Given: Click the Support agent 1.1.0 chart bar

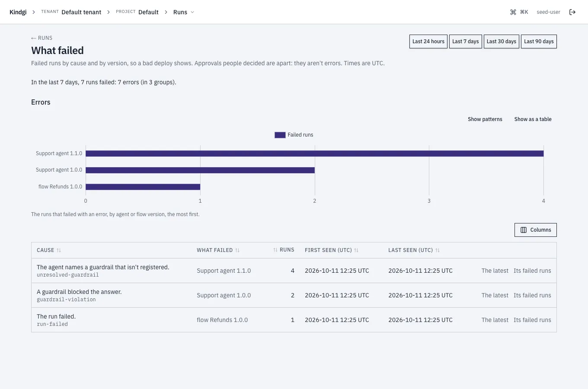Looking at the screenshot, I should pyautogui.click(x=314, y=153).
